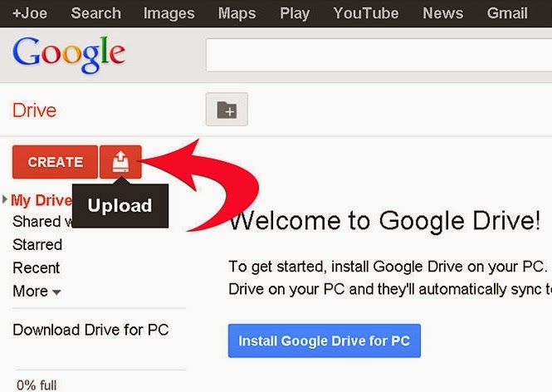Click Download Drive for PC link
Viewport: 552px width, 392px height.
[x=90, y=330]
